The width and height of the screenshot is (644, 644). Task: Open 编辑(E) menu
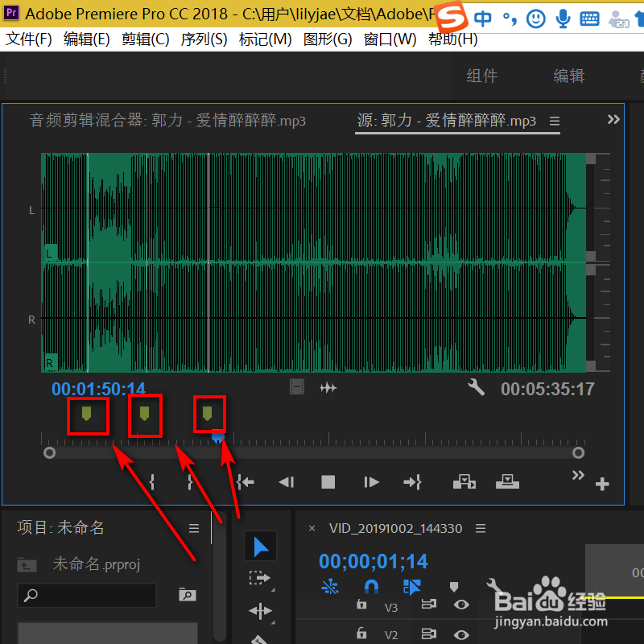[87, 39]
